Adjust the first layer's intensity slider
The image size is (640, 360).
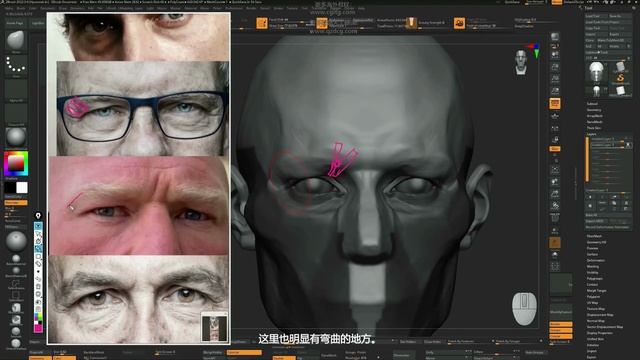(607, 141)
